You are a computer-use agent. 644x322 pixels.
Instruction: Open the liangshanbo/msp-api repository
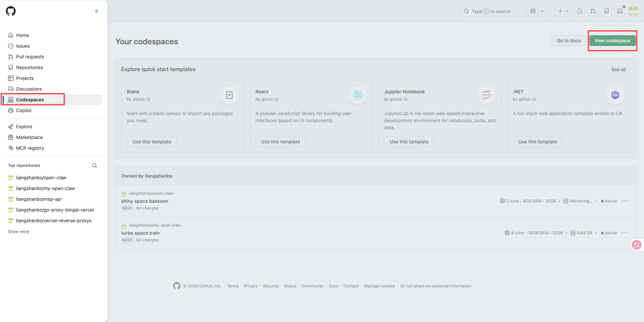[x=39, y=199]
